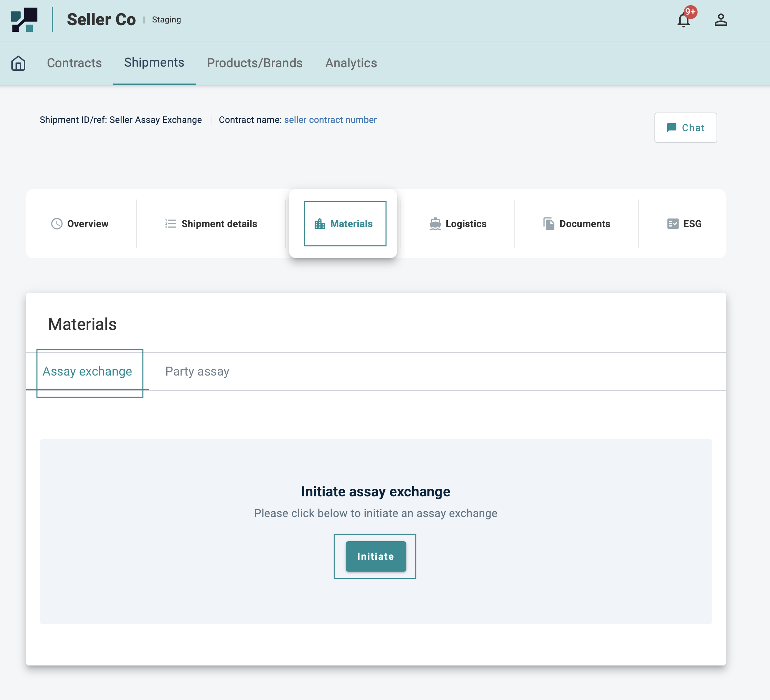Open the Contracts menu
Screen dimensions: 770x700
74,63
